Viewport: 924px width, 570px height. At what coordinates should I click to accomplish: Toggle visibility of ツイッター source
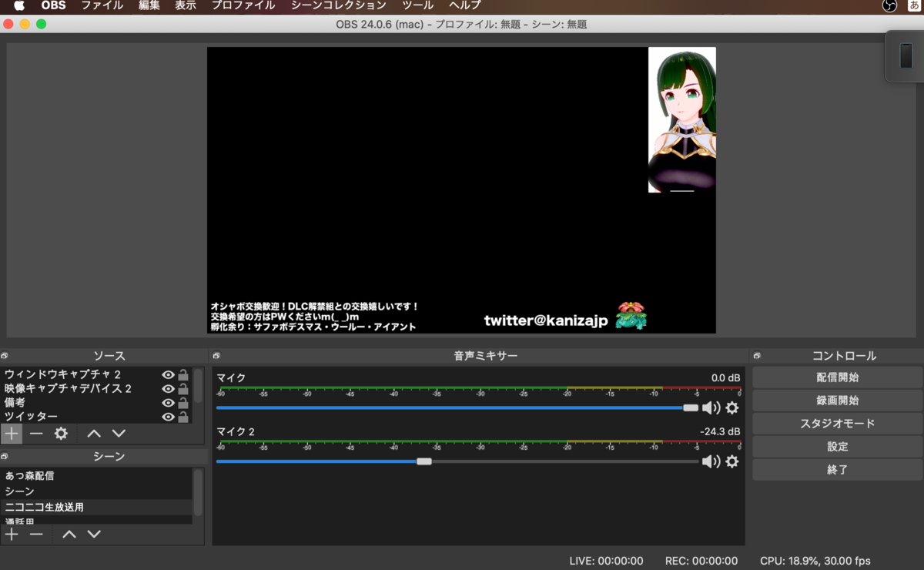(x=168, y=417)
